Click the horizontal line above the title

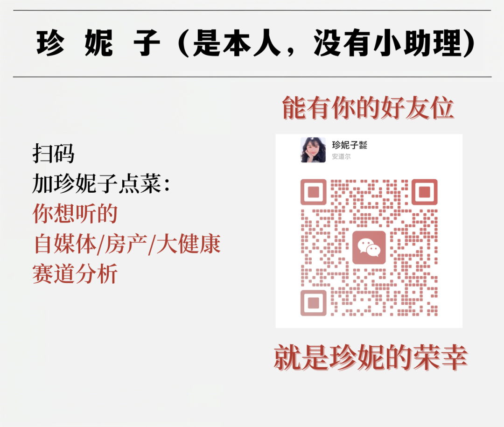(x=252, y=10)
